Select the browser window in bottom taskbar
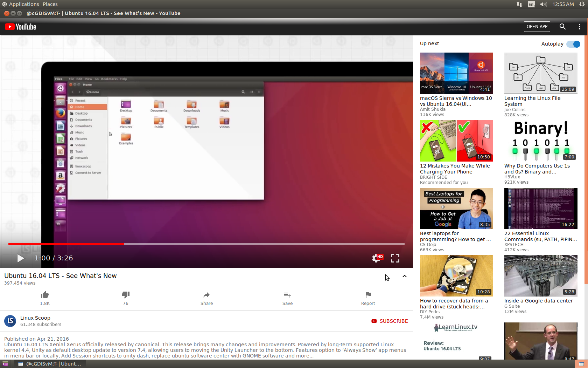The image size is (588, 368). [50, 364]
